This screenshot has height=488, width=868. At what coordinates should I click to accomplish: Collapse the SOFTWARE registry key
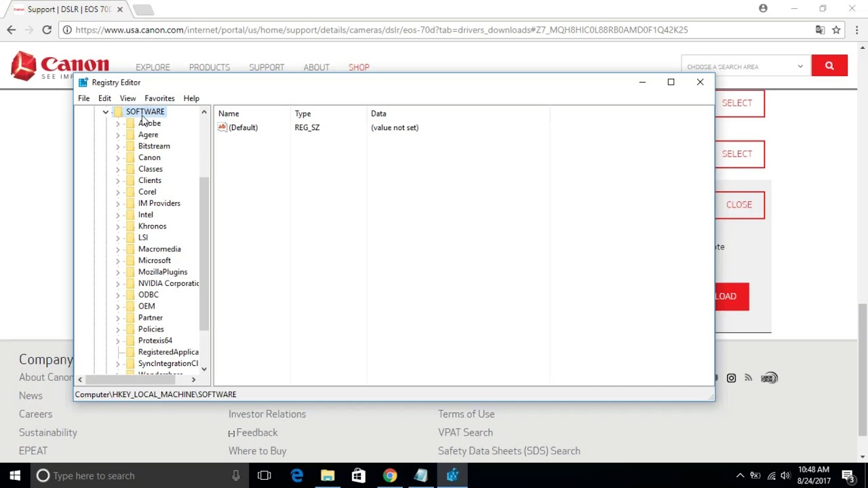106,112
